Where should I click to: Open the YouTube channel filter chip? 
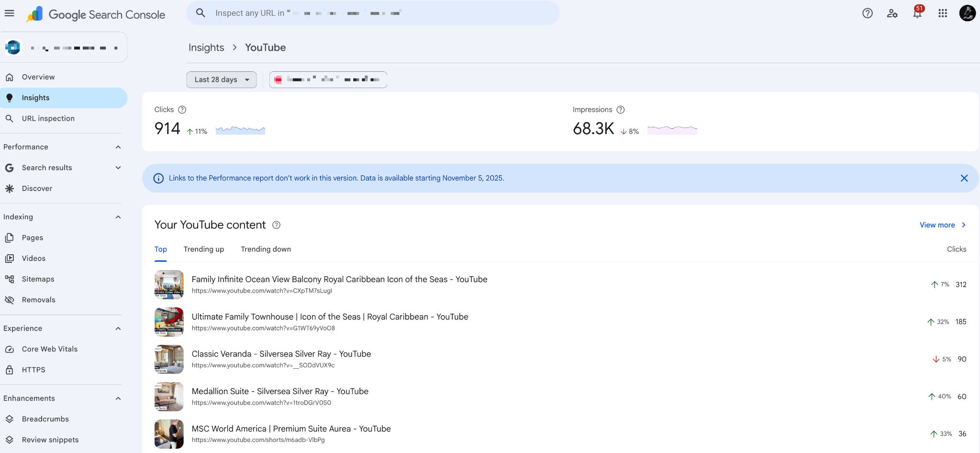(x=328, y=79)
